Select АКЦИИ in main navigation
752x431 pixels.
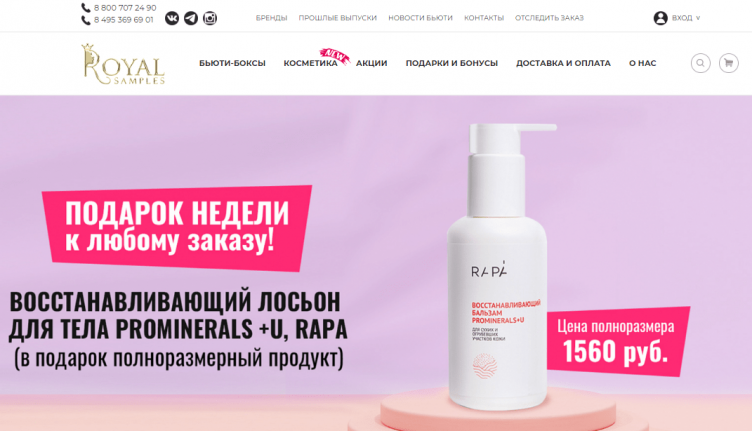[x=372, y=63]
